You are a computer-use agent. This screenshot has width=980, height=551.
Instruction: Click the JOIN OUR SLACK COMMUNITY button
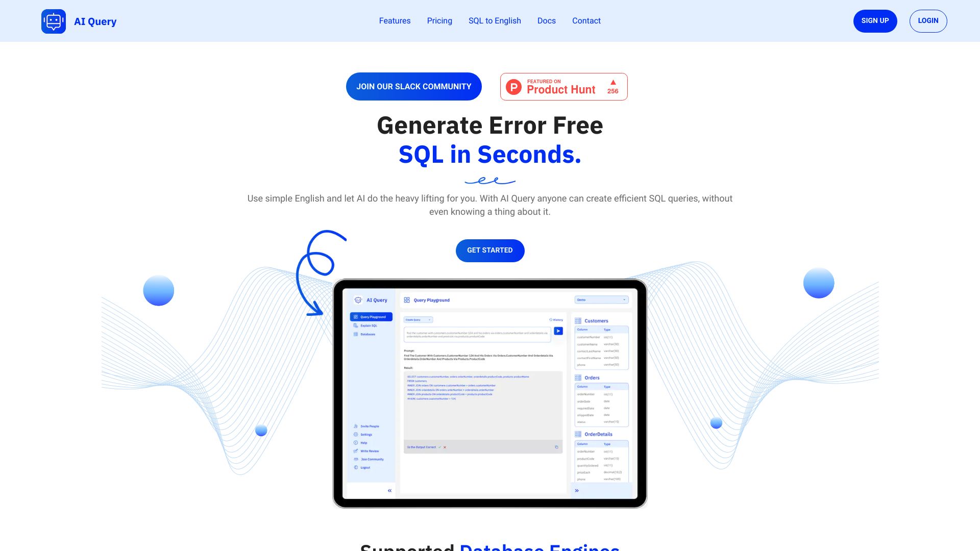[413, 86]
